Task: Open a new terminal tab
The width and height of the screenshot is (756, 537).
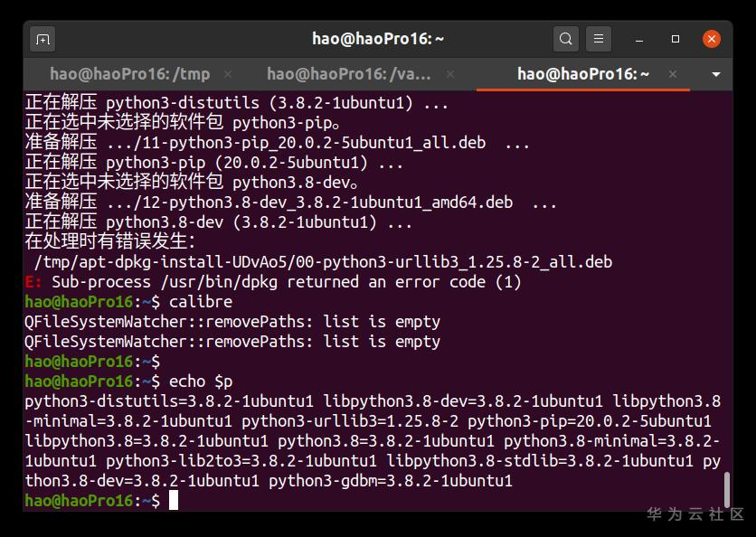Action: pyautogui.click(x=42, y=39)
